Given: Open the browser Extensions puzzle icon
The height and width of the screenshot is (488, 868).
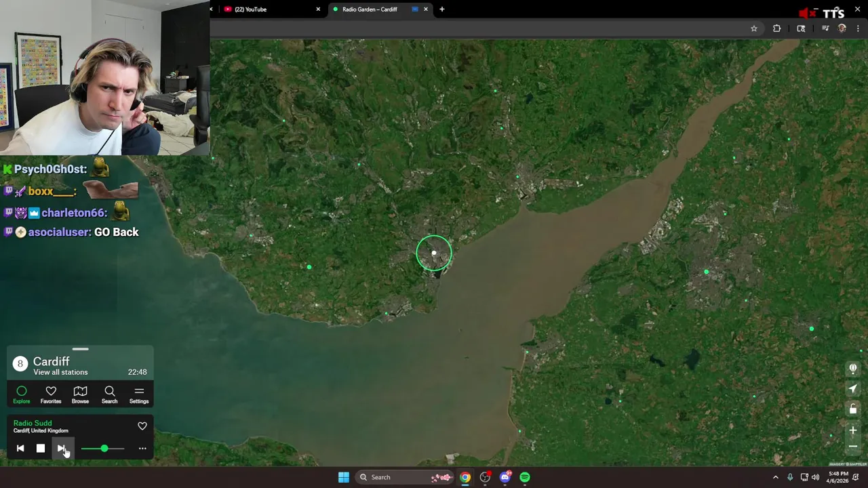Looking at the screenshot, I should click(776, 28).
